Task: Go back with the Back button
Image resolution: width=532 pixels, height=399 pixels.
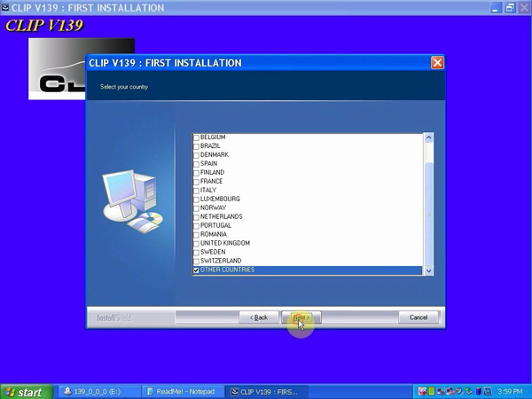Action: 258,317
